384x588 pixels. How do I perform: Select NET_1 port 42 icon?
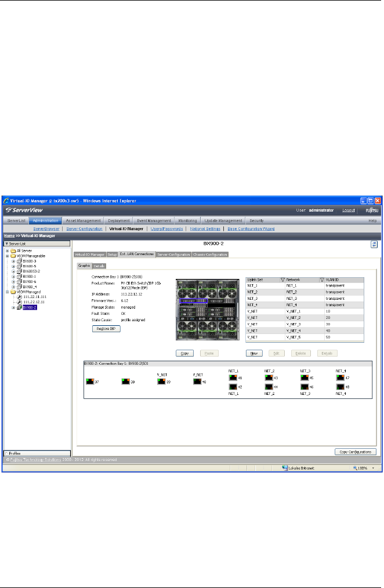pyautogui.click(x=233, y=387)
